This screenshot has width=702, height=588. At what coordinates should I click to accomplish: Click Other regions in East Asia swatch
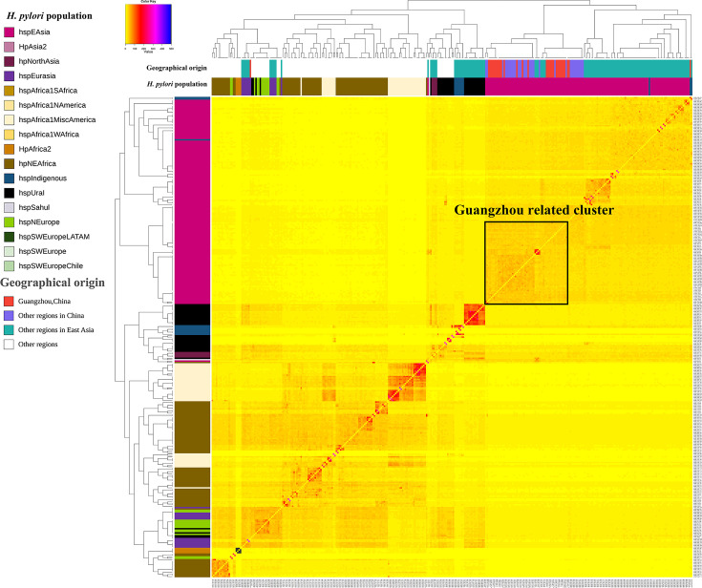click(x=9, y=330)
